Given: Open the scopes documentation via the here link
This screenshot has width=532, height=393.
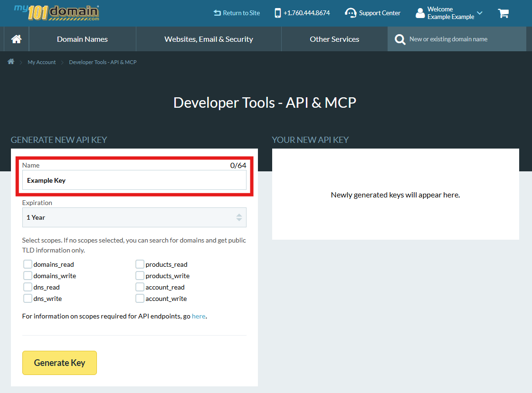Looking at the screenshot, I should pos(199,316).
